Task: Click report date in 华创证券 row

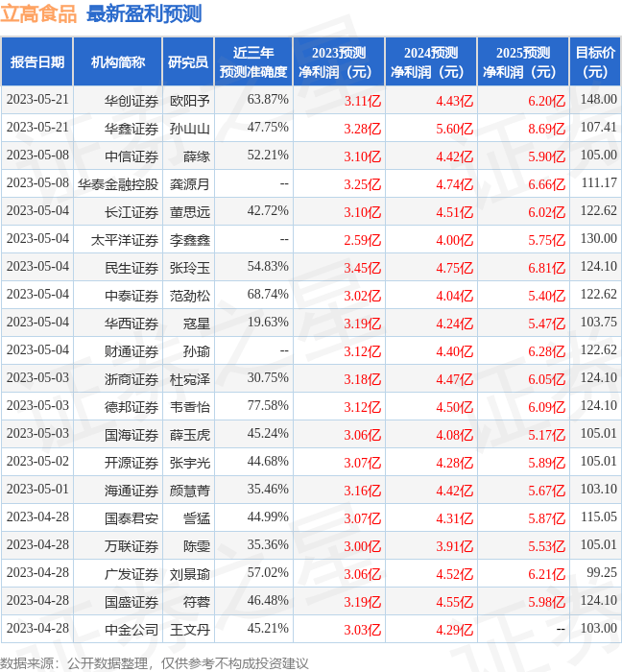Action: (37, 100)
